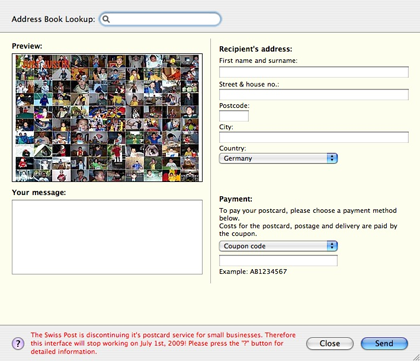Open the Coupon code payment method dropdown

pyautogui.click(x=278, y=246)
